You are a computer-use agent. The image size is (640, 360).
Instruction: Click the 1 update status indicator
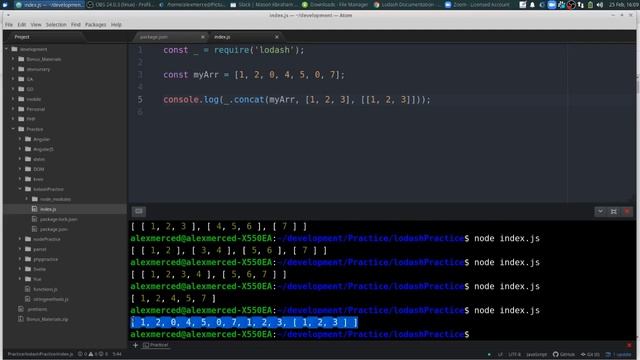[619, 354]
